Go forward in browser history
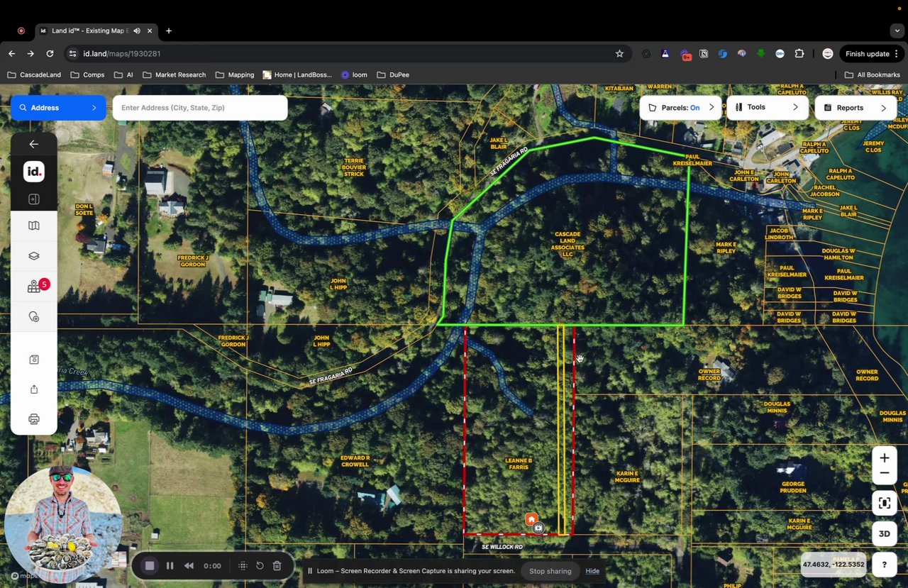This screenshot has width=908, height=588. [x=31, y=54]
